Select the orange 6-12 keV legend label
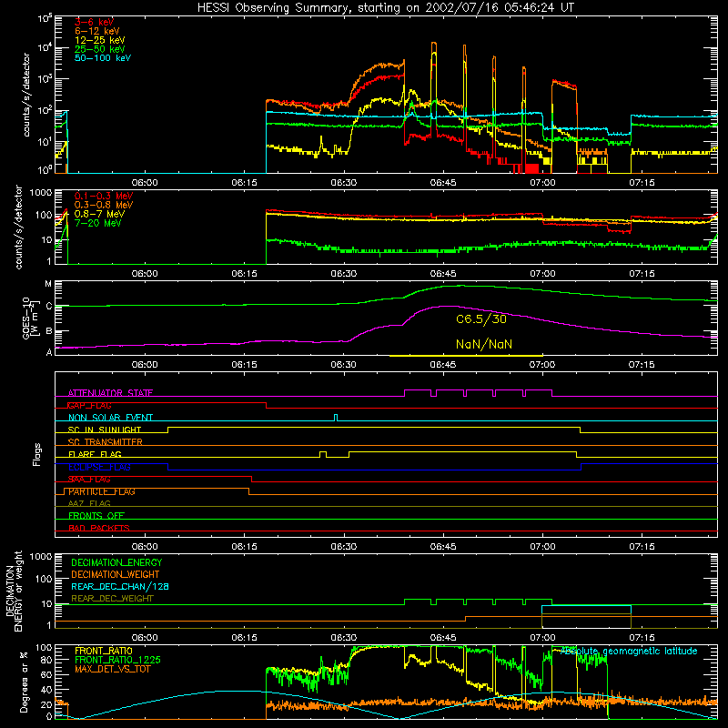Screen dimensions: 728x728 [97, 31]
